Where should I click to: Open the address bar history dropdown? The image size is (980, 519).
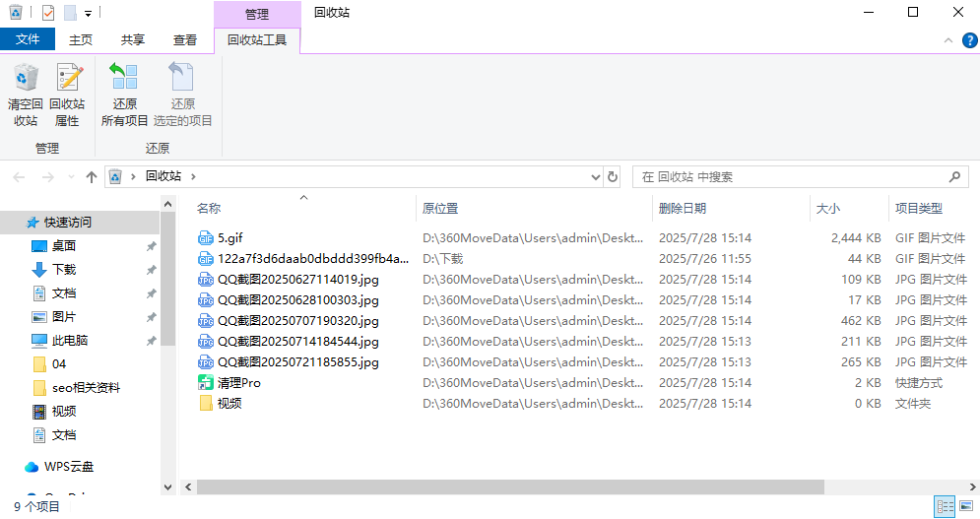[595, 177]
